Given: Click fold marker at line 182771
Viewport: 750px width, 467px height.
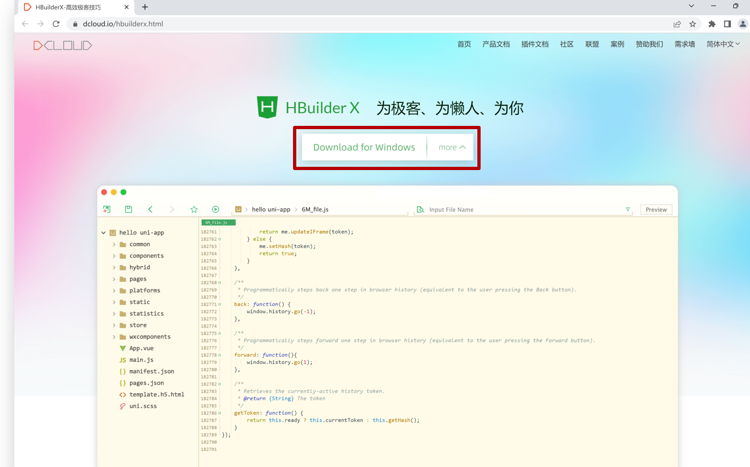Looking at the screenshot, I should coord(220,304).
